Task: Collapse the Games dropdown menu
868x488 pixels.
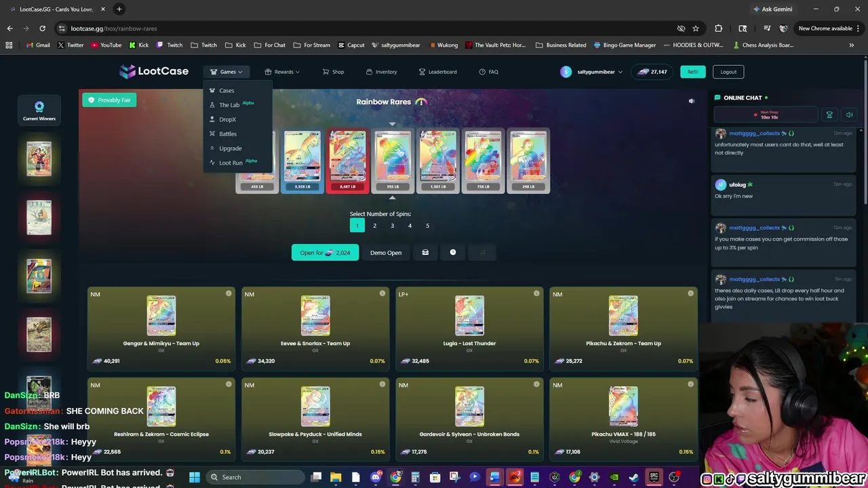Action: point(226,72)
